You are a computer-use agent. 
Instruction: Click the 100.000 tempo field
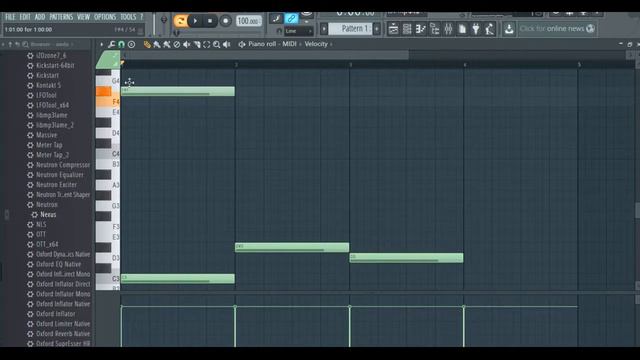tap(249, 21)
